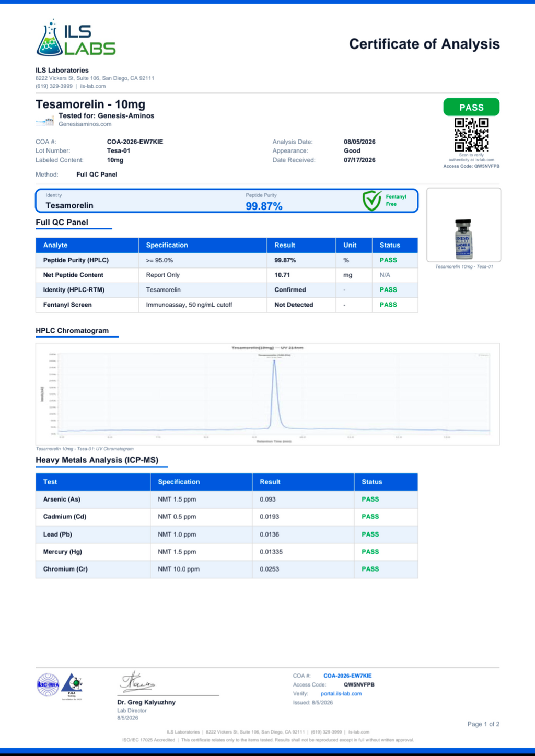This screenshot has height=756, width=535.
Task: Click the Genesisaminos.com website text
Action: coord(85,124)
